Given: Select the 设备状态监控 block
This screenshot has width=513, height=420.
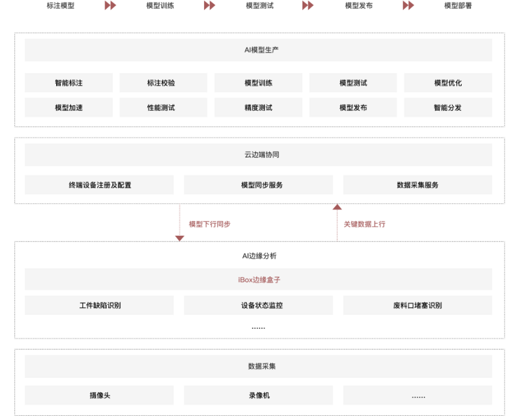Looking at the screenshot, I should pos(258,305).
